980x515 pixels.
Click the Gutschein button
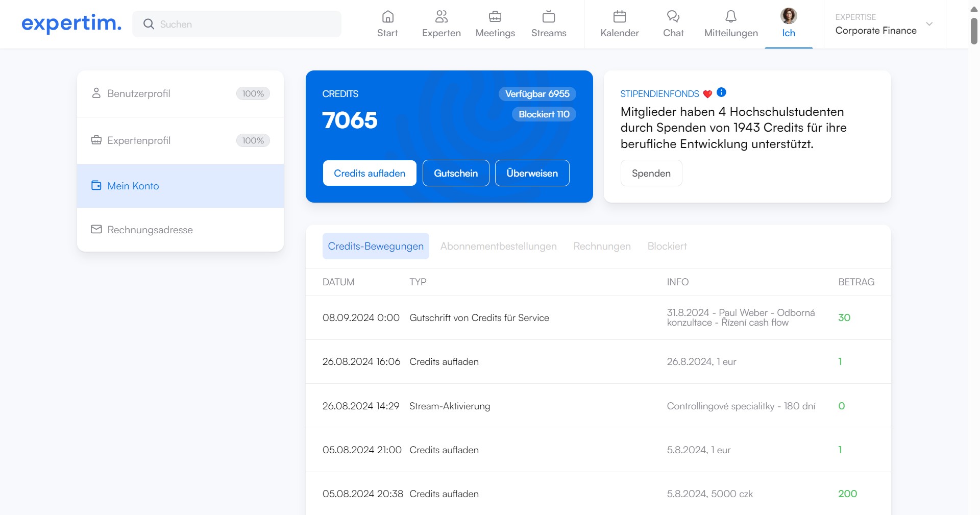tap(456, 173)
